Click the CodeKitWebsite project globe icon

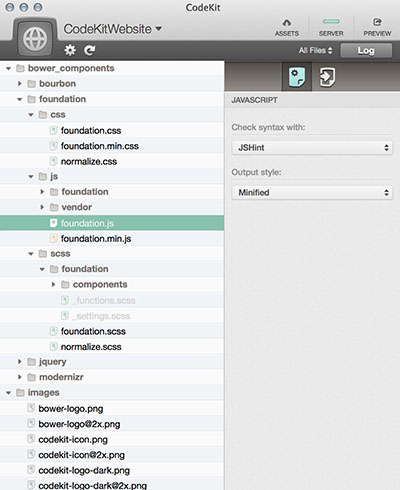coord(35,39)
